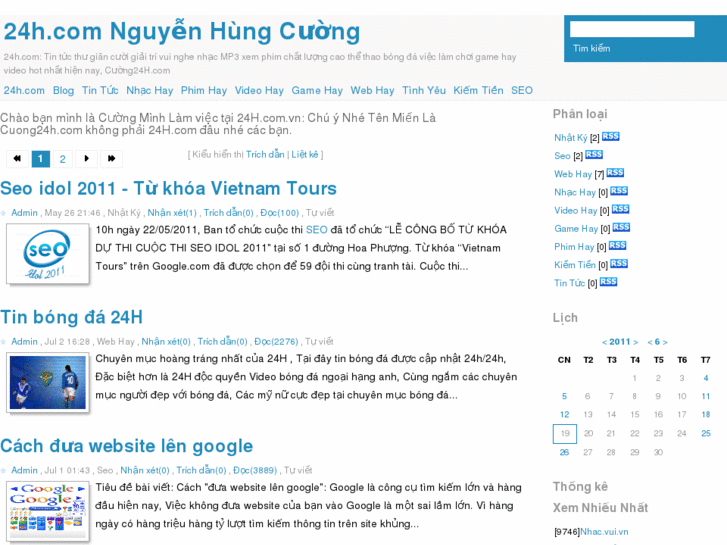Switch display mode to Trích dẫn

click(265, 154)
